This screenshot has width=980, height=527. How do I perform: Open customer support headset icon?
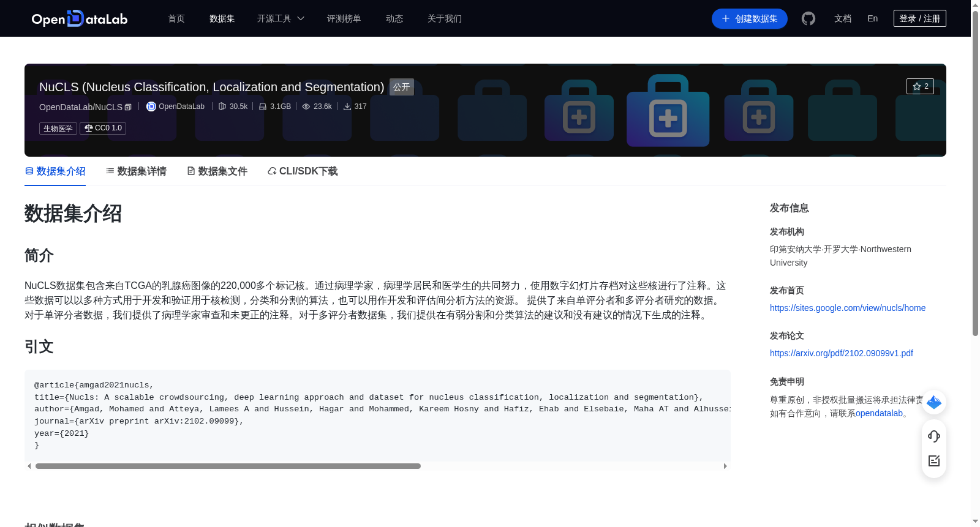pos(934,436)
